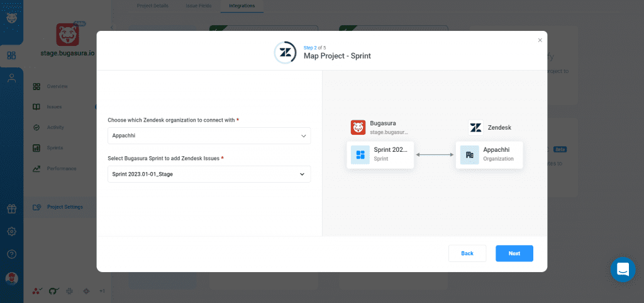Select the Appachhi organization building icon
The height and width of the screenshot is (303, 644).
(x=469, y=155)
